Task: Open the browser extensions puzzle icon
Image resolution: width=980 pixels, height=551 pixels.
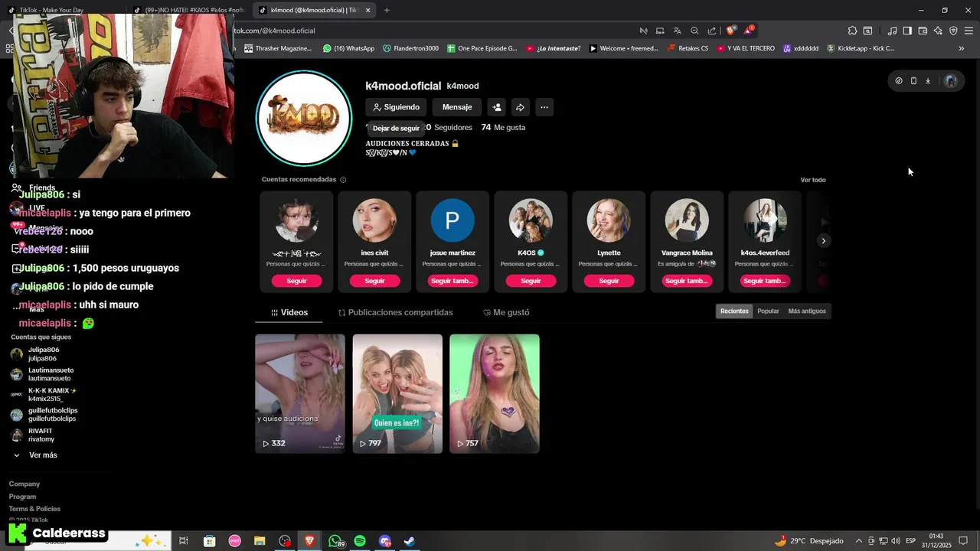Action: pyautogui.click(x=852, y=31)
